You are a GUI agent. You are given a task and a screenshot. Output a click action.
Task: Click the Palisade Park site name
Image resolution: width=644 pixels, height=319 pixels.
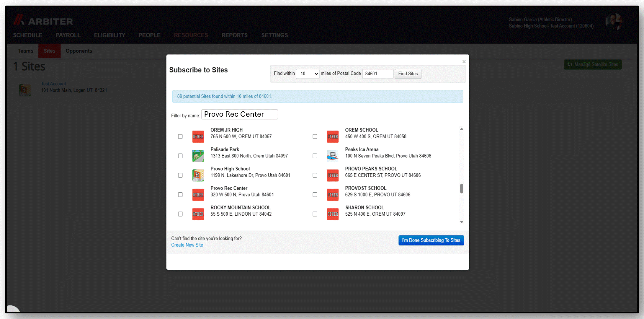coord(225,149)
